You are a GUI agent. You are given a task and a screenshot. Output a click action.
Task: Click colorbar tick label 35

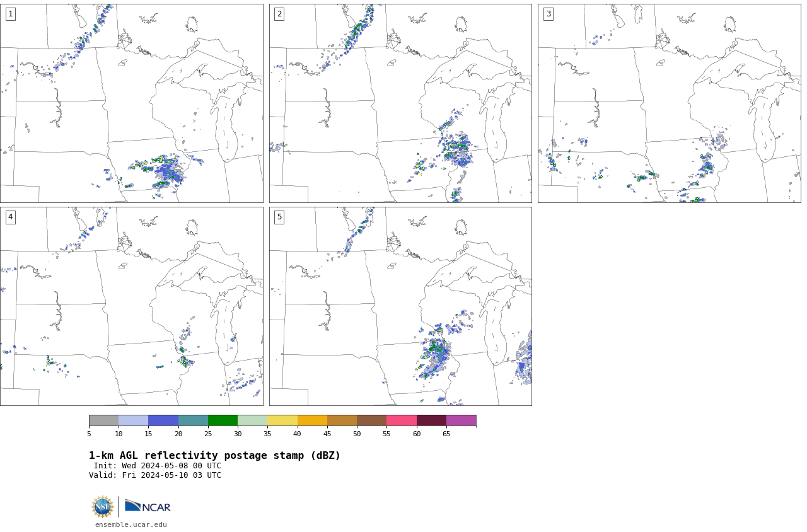coord(267,434)
